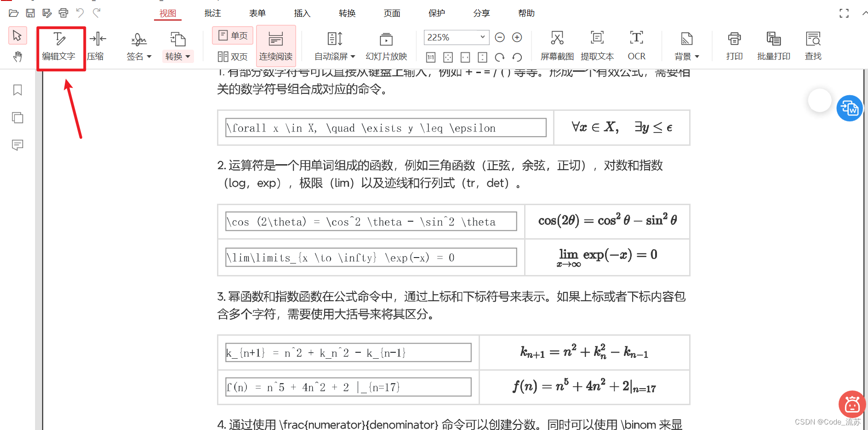Toggle 连续阅读 continuous reading mode
Screen dimensions: 868x430
(276, 45)
